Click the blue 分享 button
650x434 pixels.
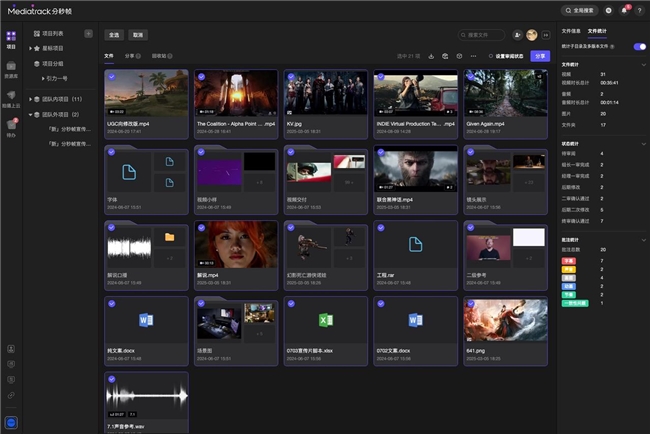pyautogui.click(x=540, y=57)
